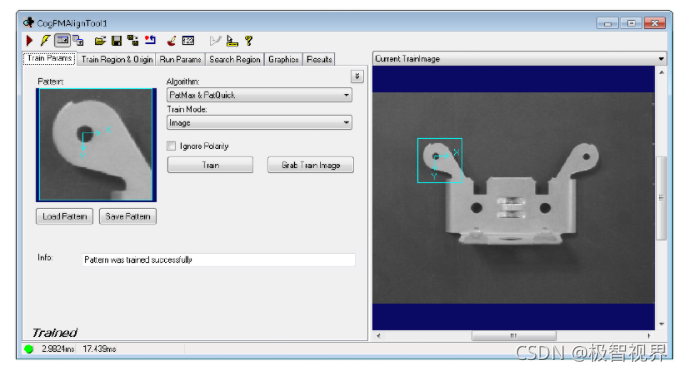Click the image scrollbar right arrow
682x372 pixels.
click(649, 336)
